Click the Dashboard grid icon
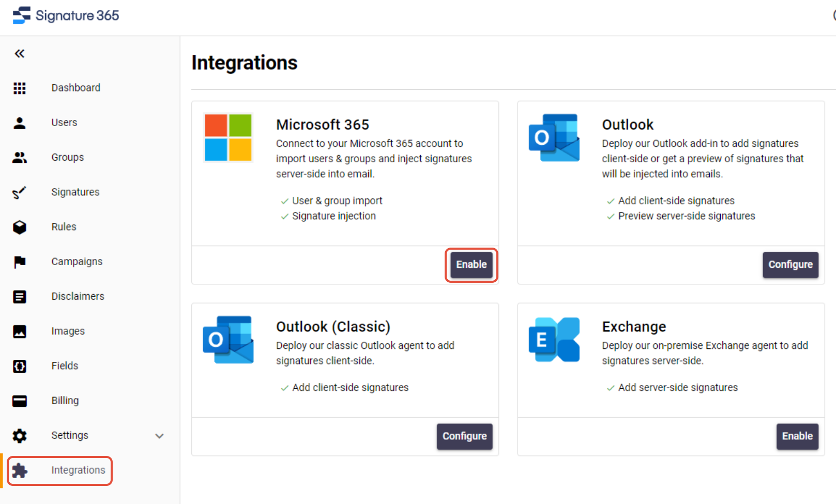 point(20,88)
